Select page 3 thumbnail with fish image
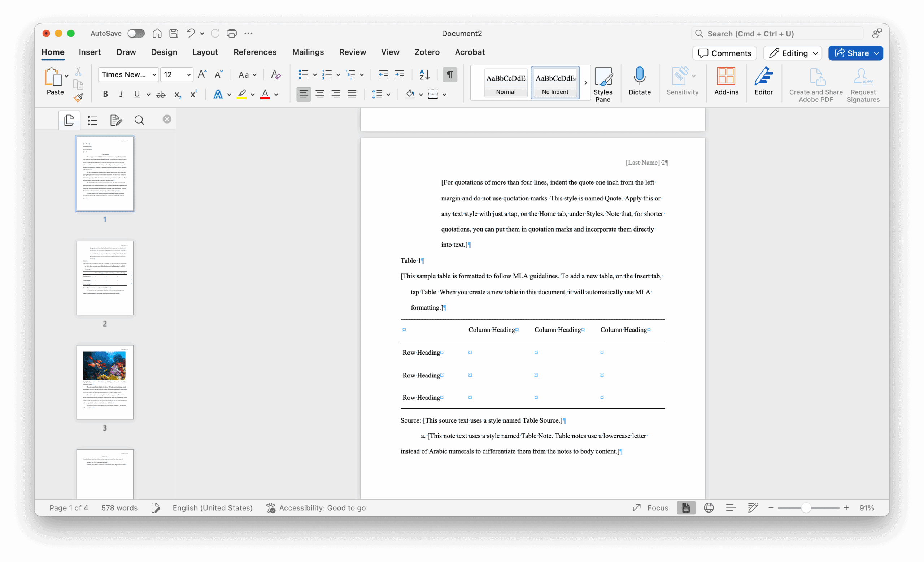The height and width of the screenshot is (562, 924). tap(105, 381)
